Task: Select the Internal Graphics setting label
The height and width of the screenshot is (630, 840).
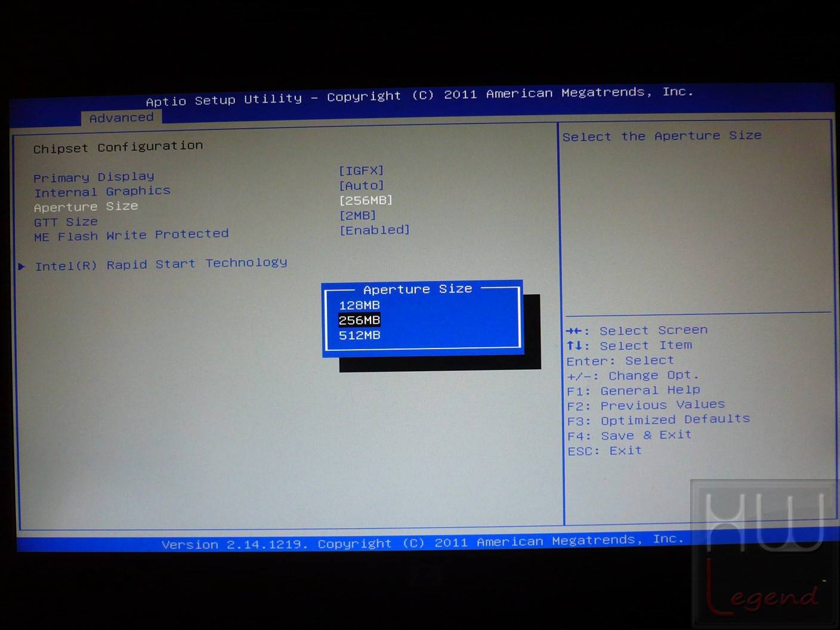Action: coord(102,192)
